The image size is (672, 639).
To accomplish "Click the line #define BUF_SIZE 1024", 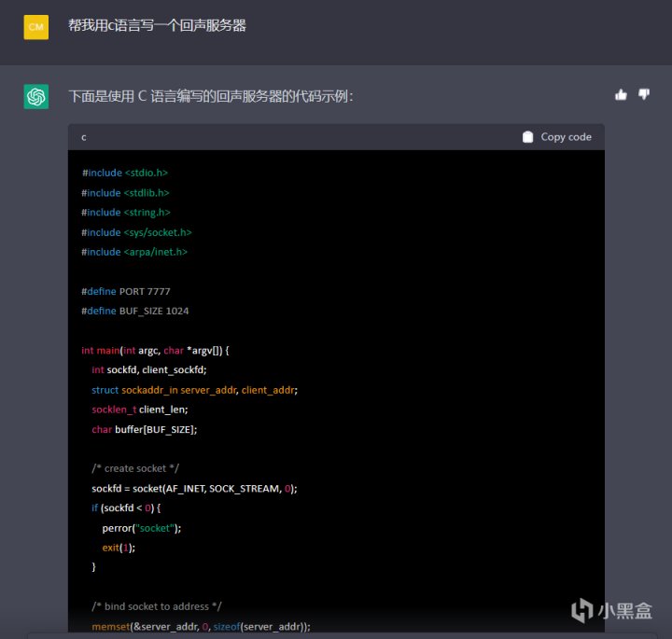I will (135, 311).
